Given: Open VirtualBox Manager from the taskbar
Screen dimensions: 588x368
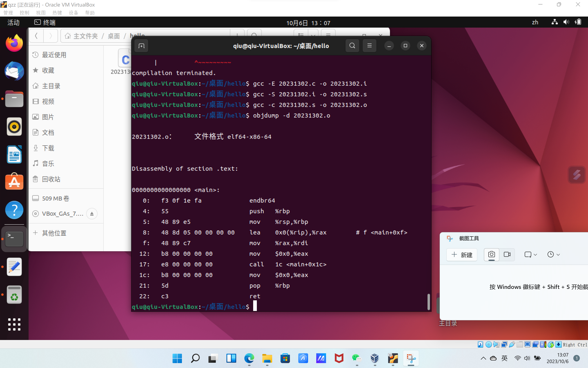Looking at the screenshot, I should [375, 358].
